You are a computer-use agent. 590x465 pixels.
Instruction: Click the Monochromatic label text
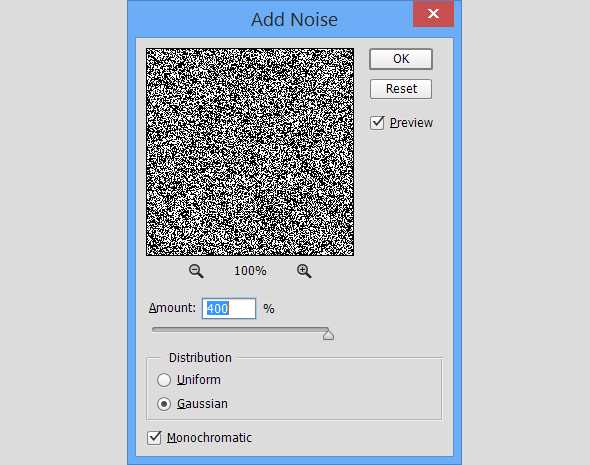pos(210,438)
